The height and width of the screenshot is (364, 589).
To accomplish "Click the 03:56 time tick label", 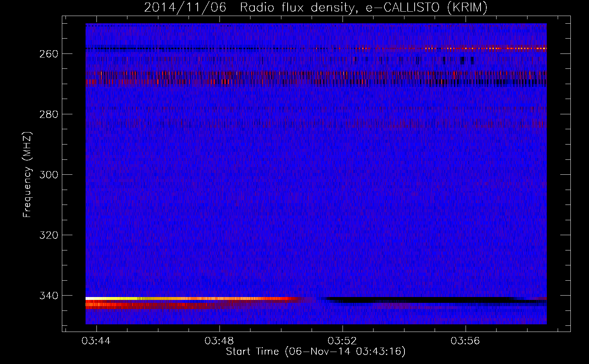I will (465, 341).
